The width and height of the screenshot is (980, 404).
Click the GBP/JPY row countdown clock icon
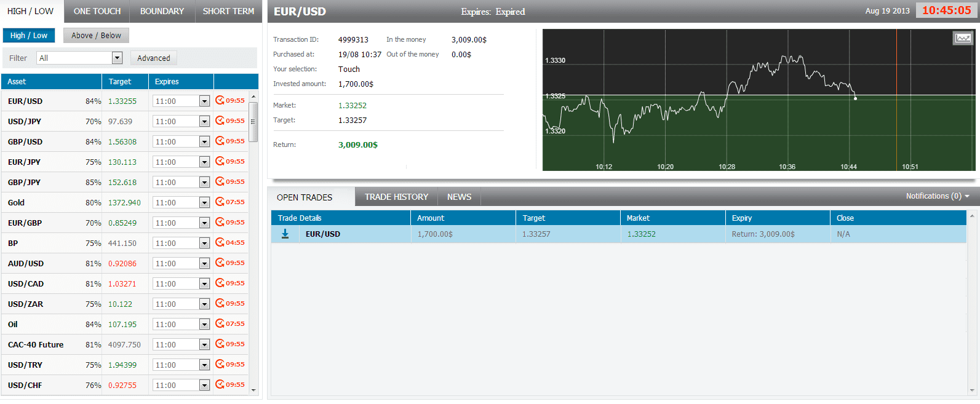220,181
